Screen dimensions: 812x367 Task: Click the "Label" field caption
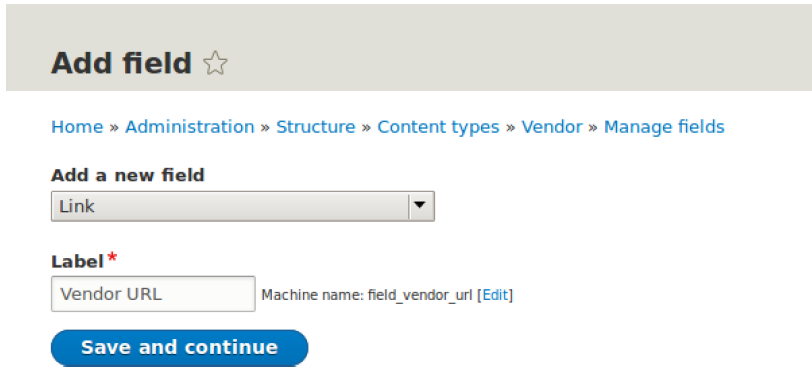pos(77,261)
